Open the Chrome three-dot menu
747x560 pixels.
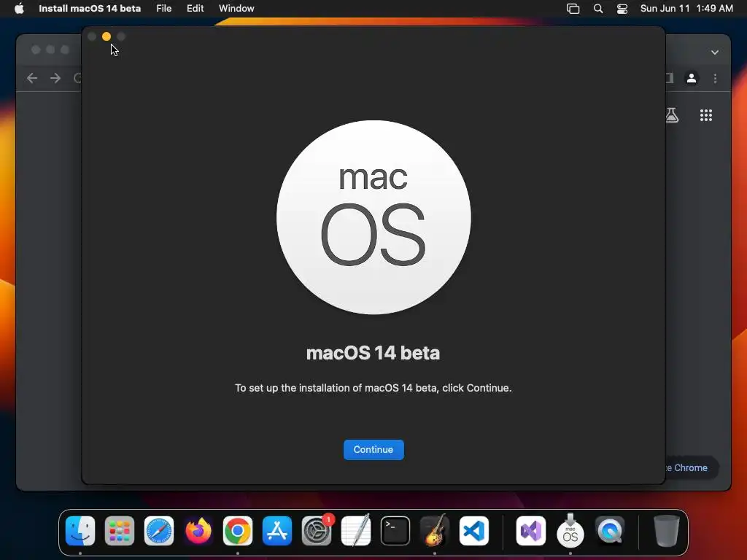click(x=715, y=78)
